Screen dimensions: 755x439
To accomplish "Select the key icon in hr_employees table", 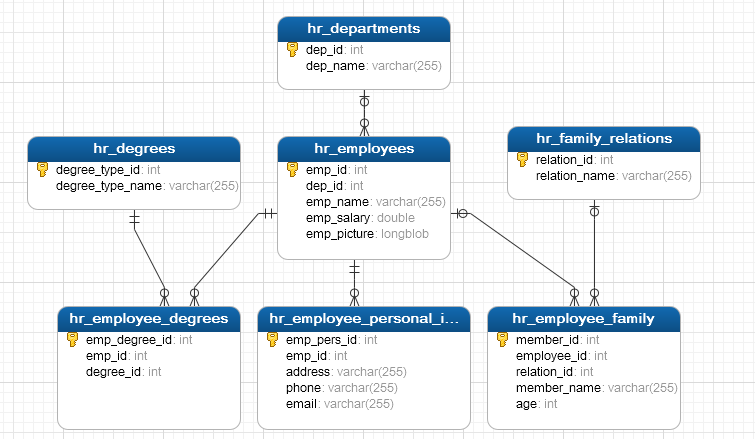I will (x=293, y=169).
